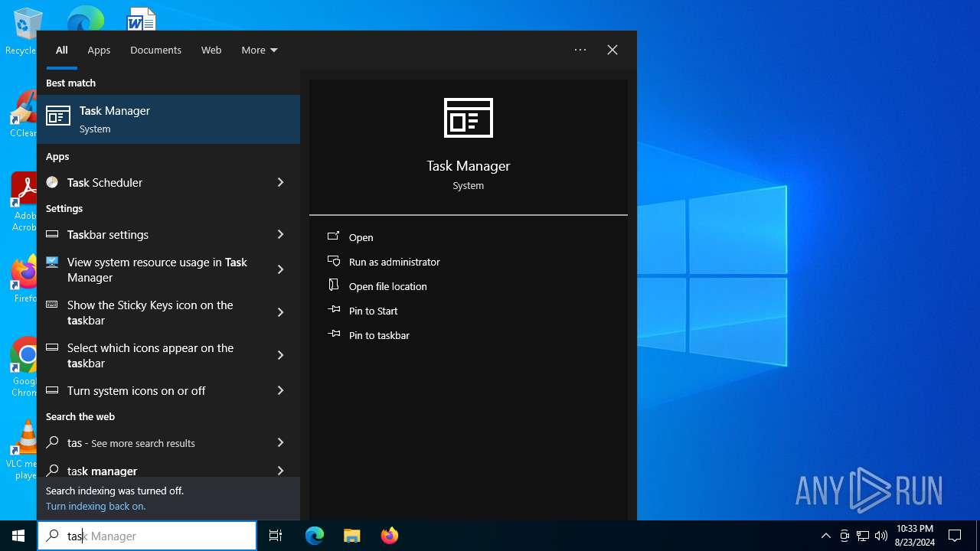This screenshot has height=551, width=980.
Task: Switch to the Apps search tab
Action: click(99, 50)
